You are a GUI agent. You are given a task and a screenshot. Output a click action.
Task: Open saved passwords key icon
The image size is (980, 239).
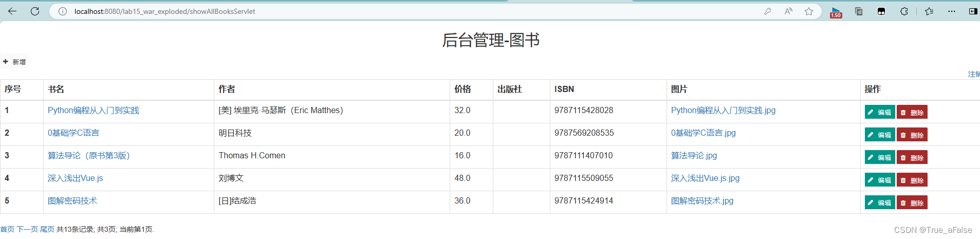pos(768,11)
